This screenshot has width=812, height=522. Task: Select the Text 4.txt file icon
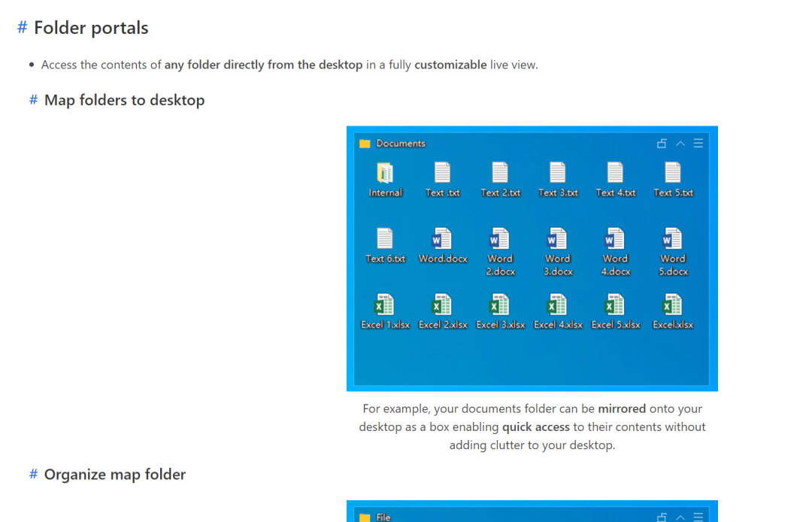[615, 173]
